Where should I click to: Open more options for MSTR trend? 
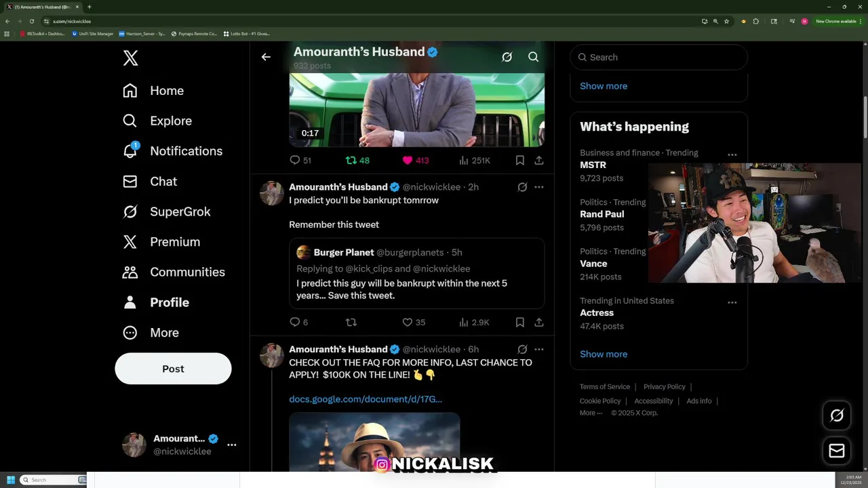click(732, 155)
